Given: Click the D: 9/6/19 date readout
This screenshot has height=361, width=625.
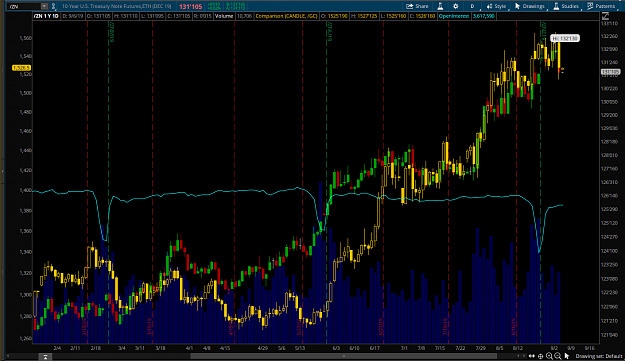Looking at the screenshot, I should point(72,16).
